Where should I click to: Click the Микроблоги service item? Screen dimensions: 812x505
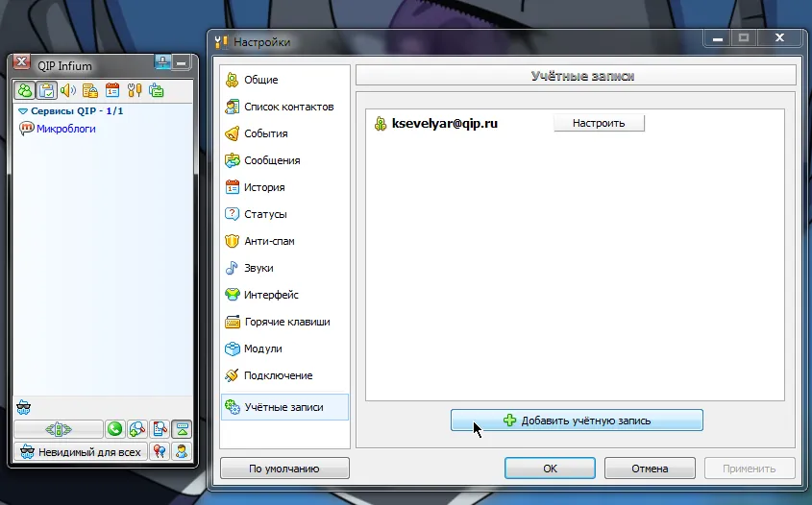(65, 129)
